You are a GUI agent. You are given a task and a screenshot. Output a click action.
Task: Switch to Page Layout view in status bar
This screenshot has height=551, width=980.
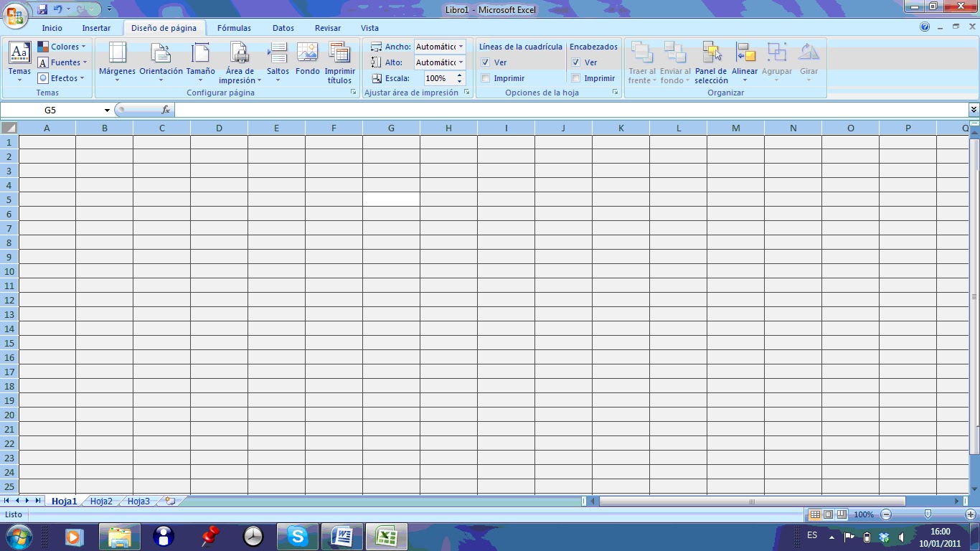(x=828, y=514)
